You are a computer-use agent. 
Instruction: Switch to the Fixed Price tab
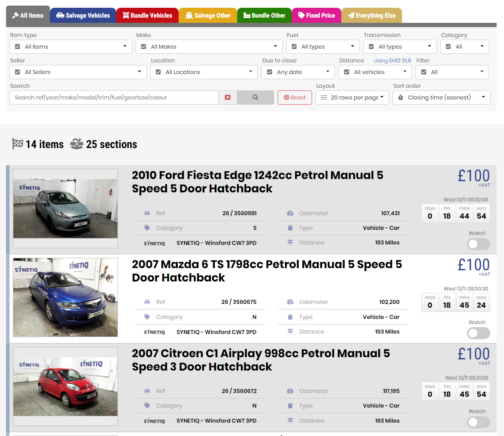click(x=317, y=15)
